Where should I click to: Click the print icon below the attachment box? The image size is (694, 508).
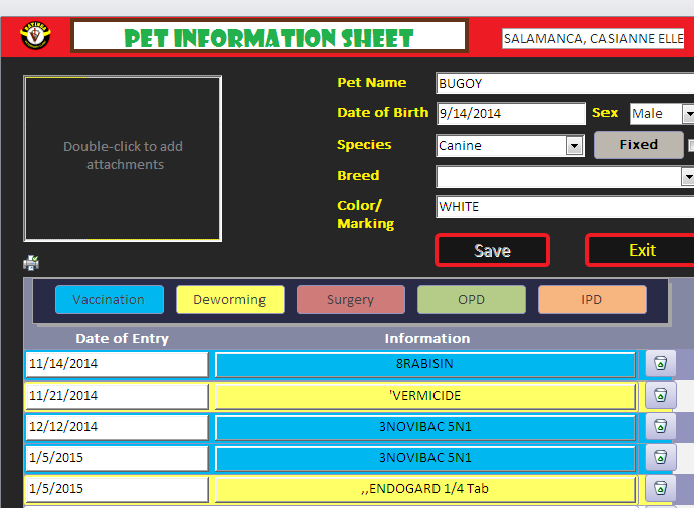(32, 264)
